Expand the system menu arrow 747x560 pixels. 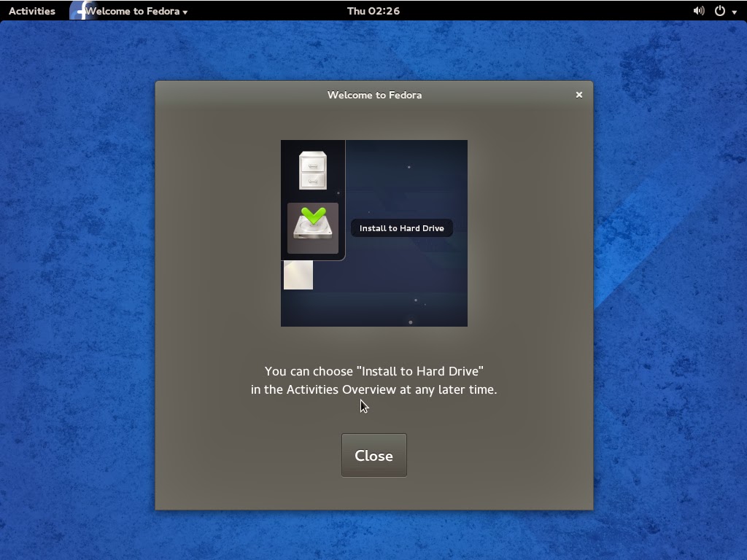point(734,12)
